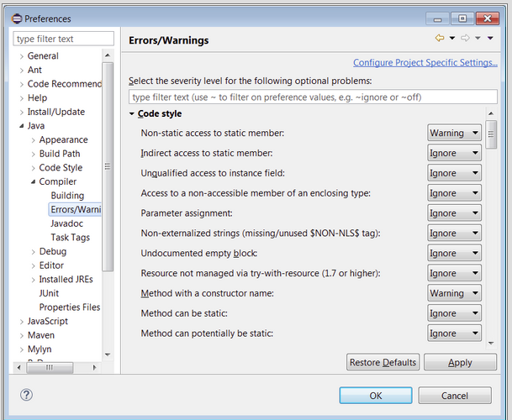Click the Restore Defaults button
Screen dimensions: 512x420
pyautogui.click(x=383, y=362)
